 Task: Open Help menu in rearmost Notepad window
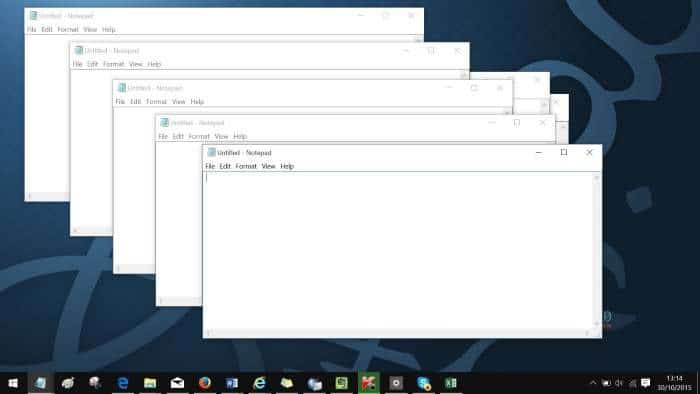[x=109, y=29]
